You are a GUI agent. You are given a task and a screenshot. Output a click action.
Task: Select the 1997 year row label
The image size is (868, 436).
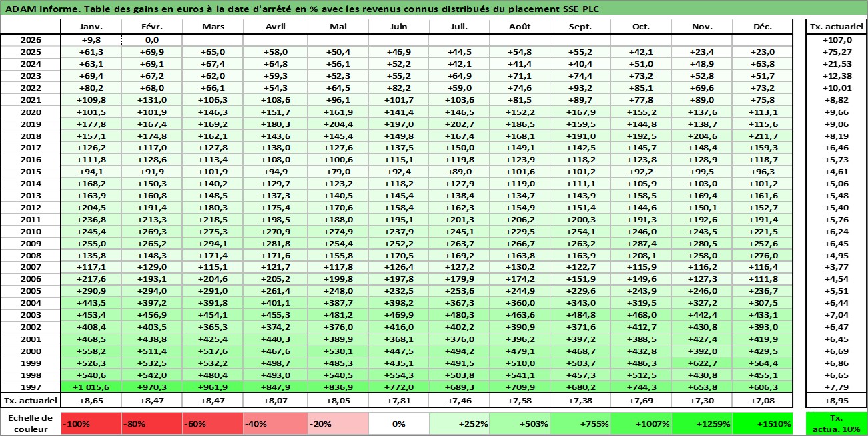(30, 387)
